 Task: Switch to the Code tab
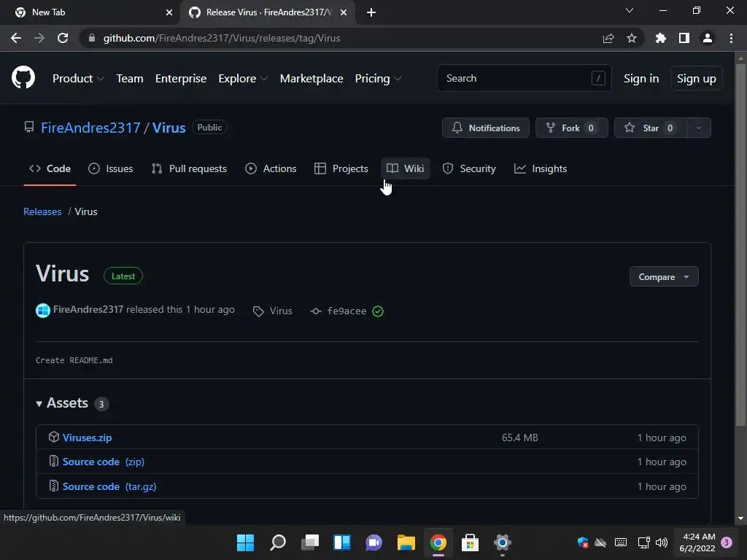pyautogui.click(x=50, y=168)
